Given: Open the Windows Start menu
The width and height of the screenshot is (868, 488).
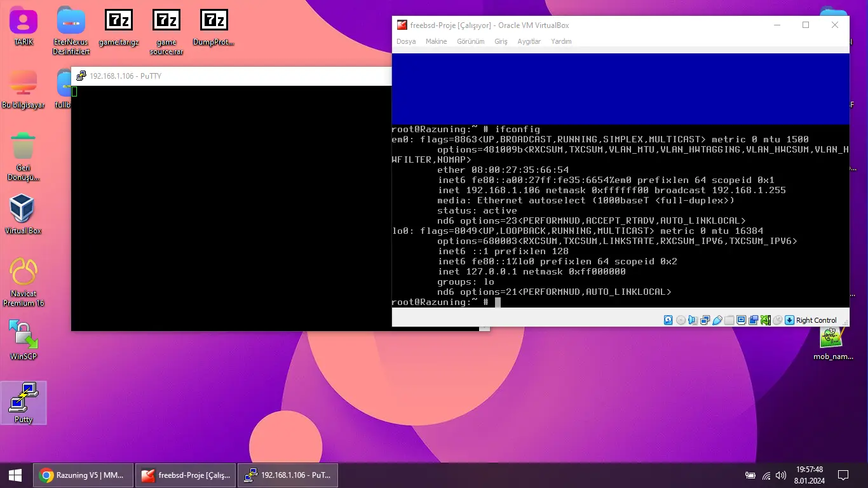Looking at the screenshot, I should (x=15, y=475).
